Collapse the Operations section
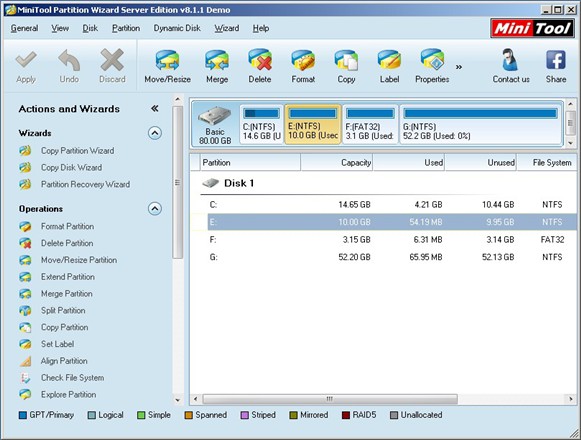This screenshot has width=581, height=440. click(155, 209)
